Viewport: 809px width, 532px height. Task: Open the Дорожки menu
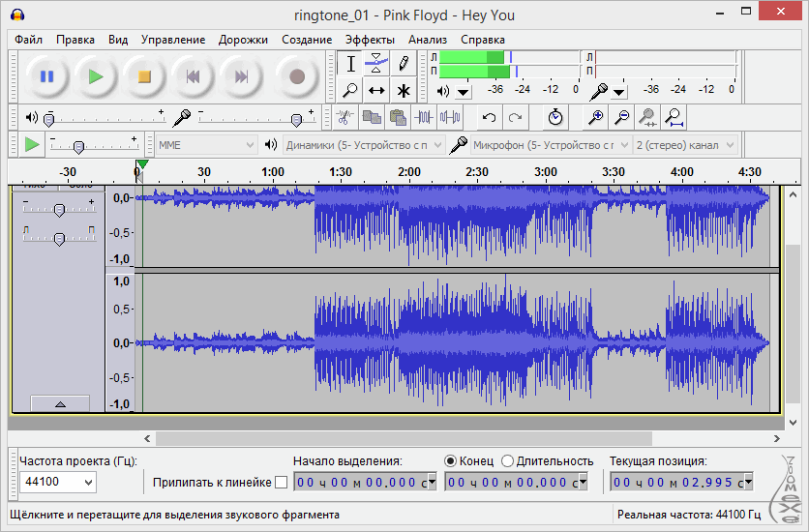(x=243, y=40)
